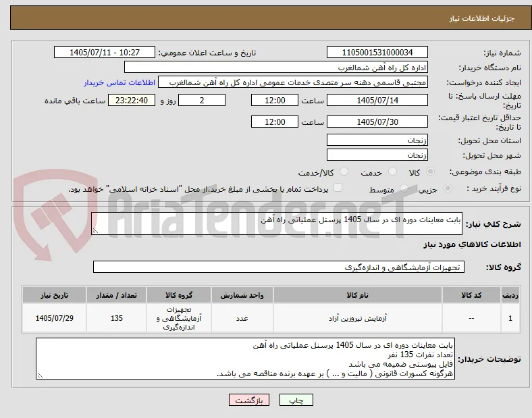The width and height of the screenshot is (532, 418).
Task: Toggle the اسناد خزانه اسلامی payment checkbox
Action: pyautogui.click(x=338, y=188)
